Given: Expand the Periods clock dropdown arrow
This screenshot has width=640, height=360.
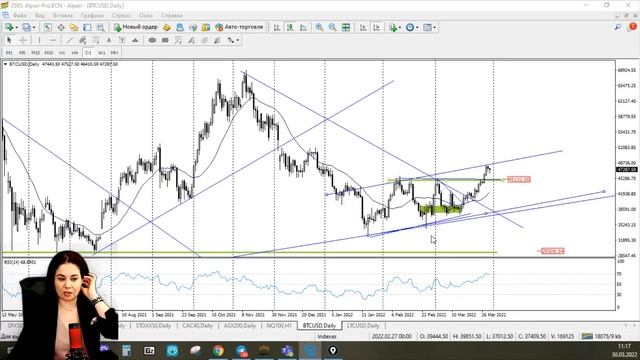Looking at the screenshot, I should pyautogui.click(x=417, y=27).
